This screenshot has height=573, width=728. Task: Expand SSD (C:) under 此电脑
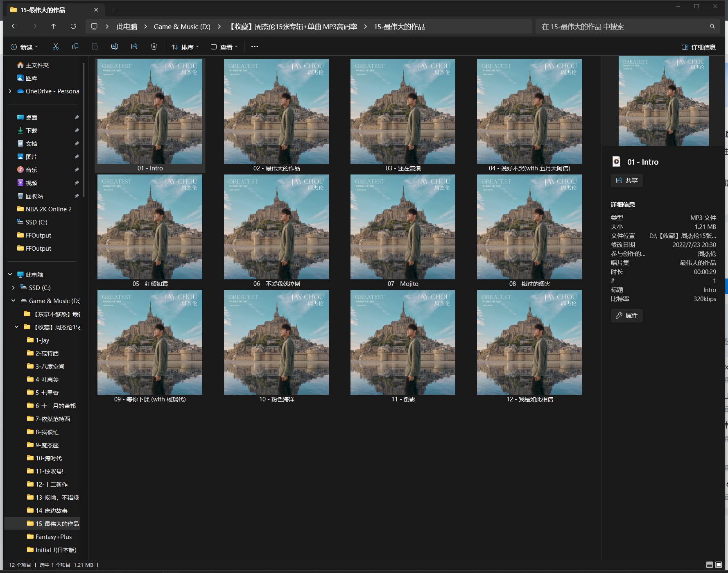point(13,288)
